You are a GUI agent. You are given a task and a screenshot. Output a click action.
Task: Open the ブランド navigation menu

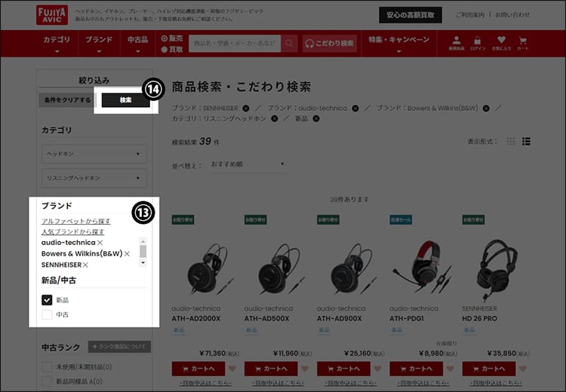pos(99,44)
